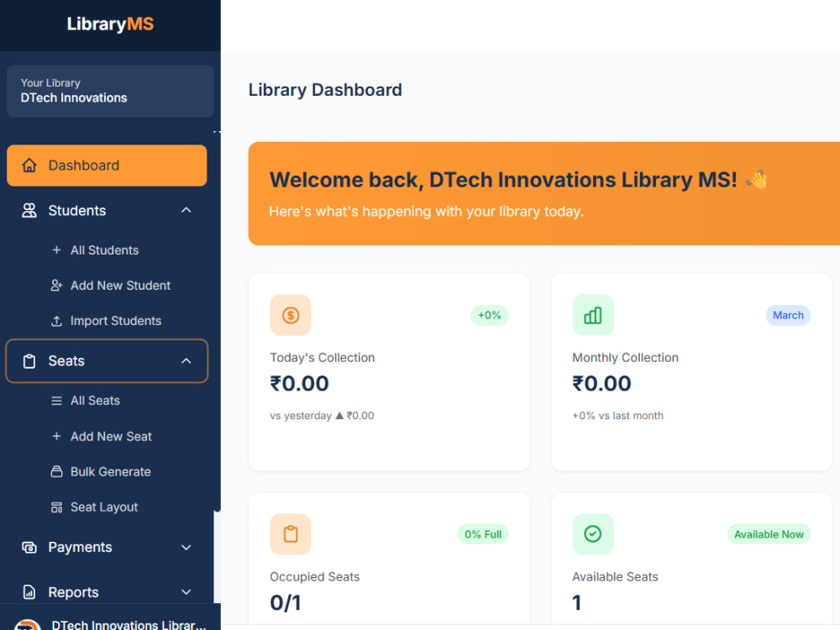Image resolution: width=840 pixels, height=630 pixels.
Task: Click the plus icon beside All Students
Action: point(56,250)
